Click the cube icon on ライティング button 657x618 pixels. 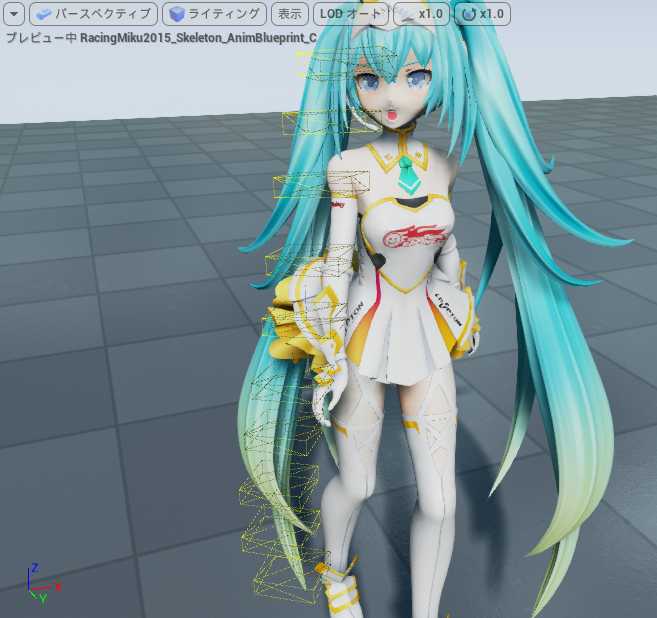click(x=177, y=14)
